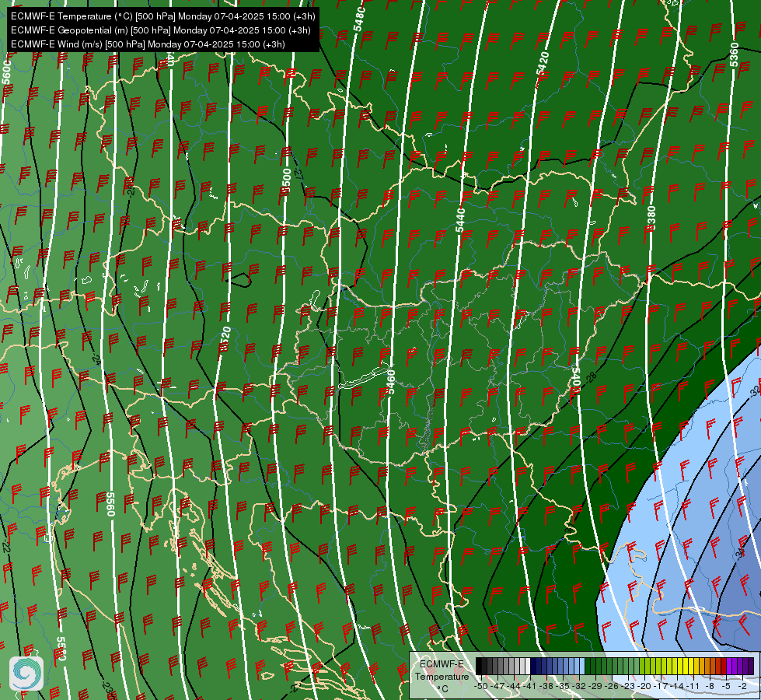Click the -38 value on temperature scale

point(546,686)
